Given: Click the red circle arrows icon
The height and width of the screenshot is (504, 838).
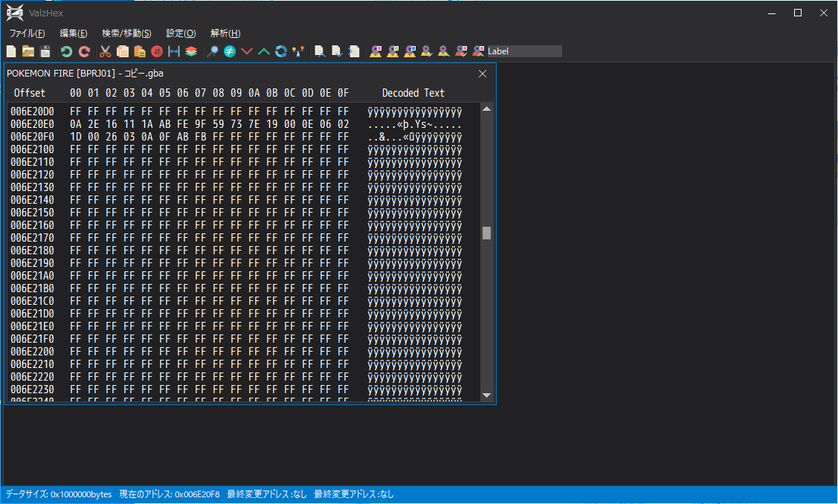Looking at the screenshot, I should tap(157, 51).
